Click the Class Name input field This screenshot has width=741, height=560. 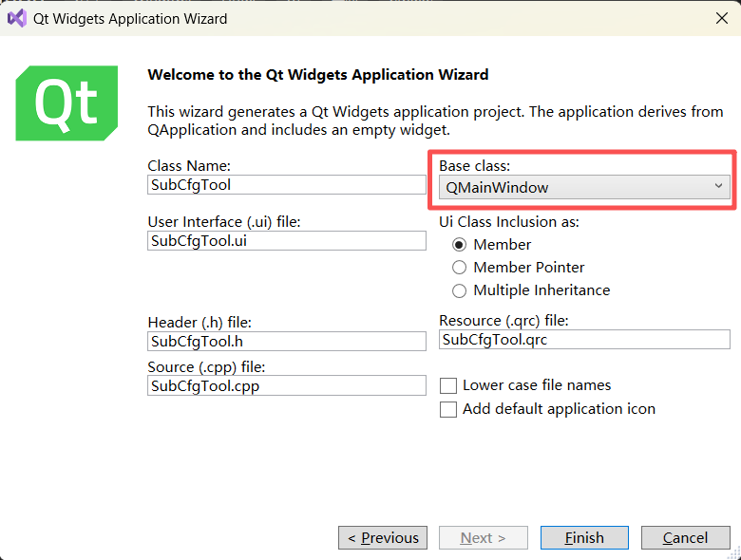(286, 185)
